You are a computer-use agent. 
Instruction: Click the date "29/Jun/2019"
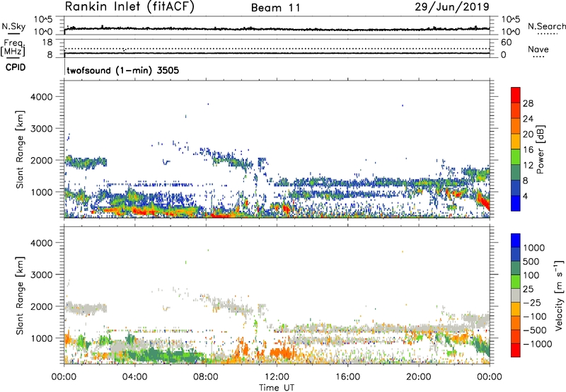click(452, 6)
